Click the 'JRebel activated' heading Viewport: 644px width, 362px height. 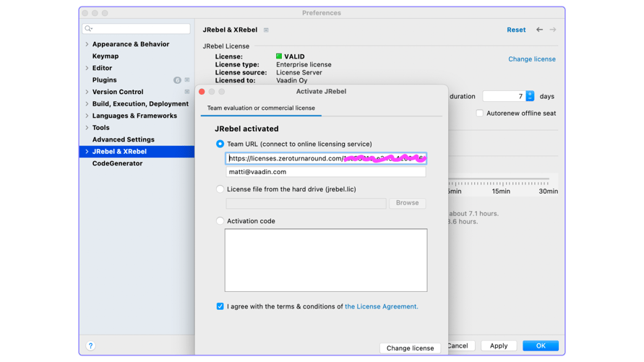[246, 129]
